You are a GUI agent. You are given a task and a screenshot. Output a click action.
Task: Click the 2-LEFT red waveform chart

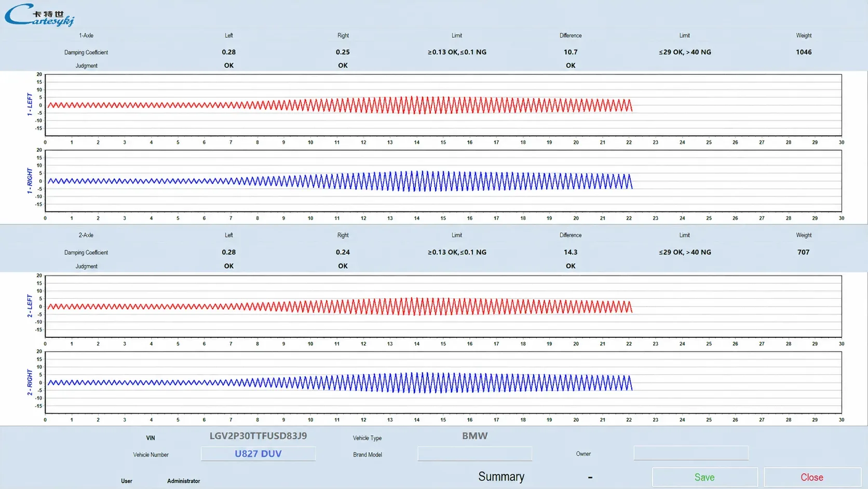[x=443, y=306]
